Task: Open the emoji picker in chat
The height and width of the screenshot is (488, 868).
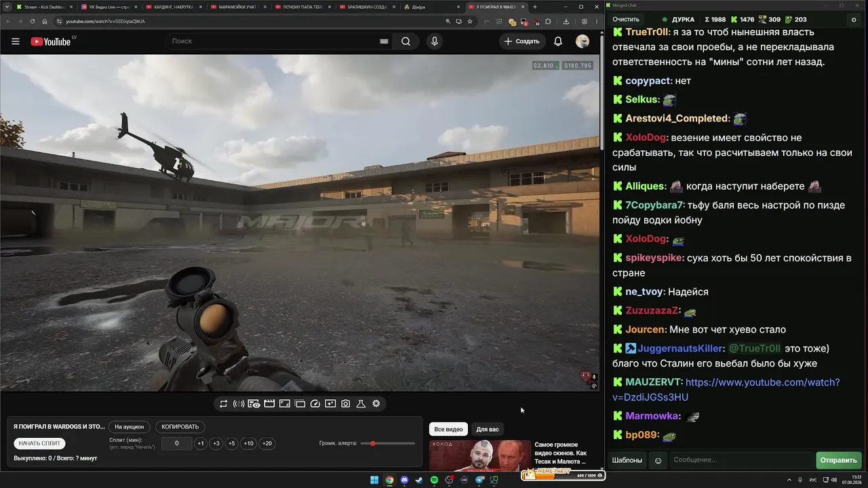Action: tap(658, 461)
